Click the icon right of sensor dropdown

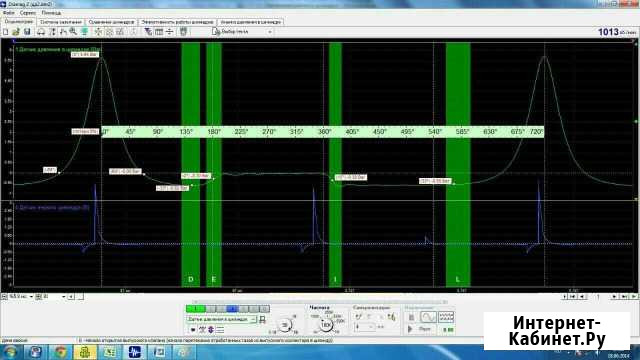pyautogui.click(x=262, y=319)
